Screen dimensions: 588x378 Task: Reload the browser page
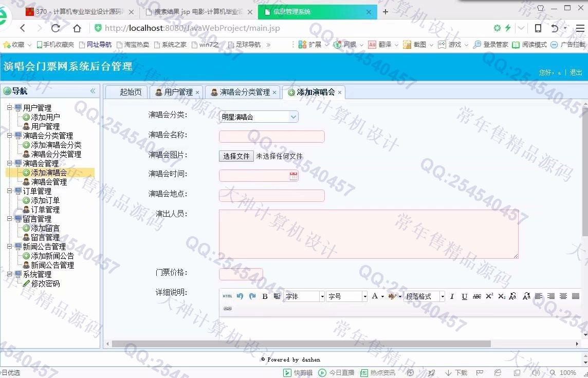[x=56, y=28]
